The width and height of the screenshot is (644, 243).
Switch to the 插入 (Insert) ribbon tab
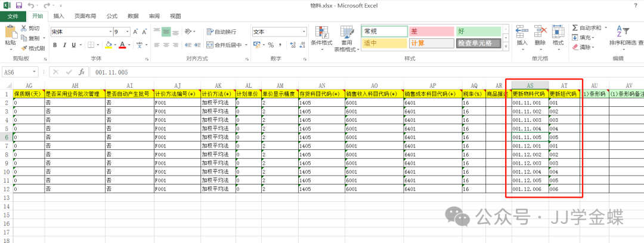tap(58, 16)
